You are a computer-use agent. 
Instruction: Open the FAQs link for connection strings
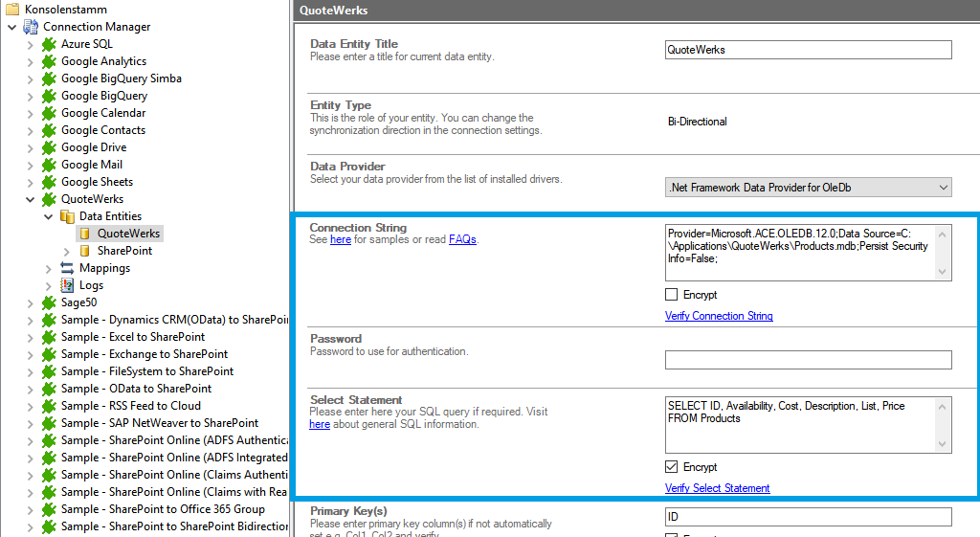462,239
